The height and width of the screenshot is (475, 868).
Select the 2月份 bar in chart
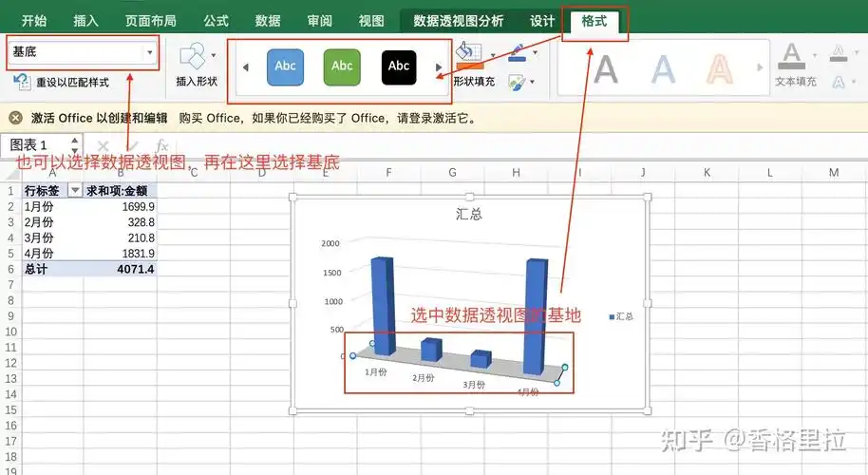pyautogui.click(x=431, y=350)
